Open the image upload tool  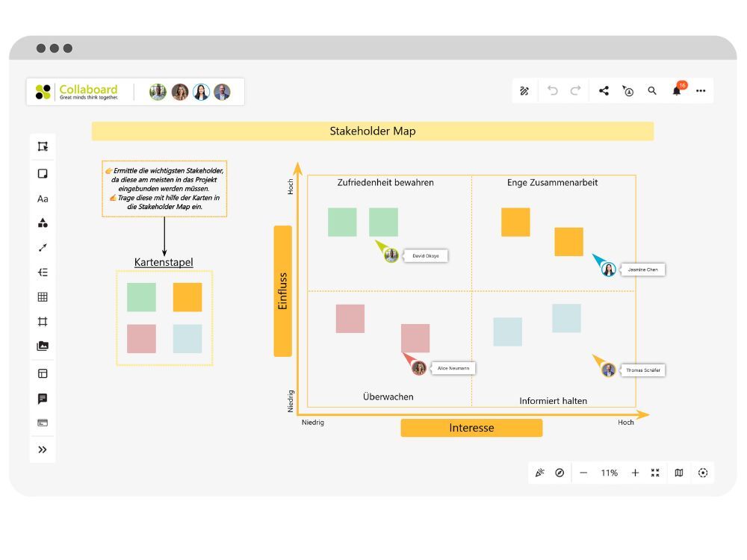(43, 346)
